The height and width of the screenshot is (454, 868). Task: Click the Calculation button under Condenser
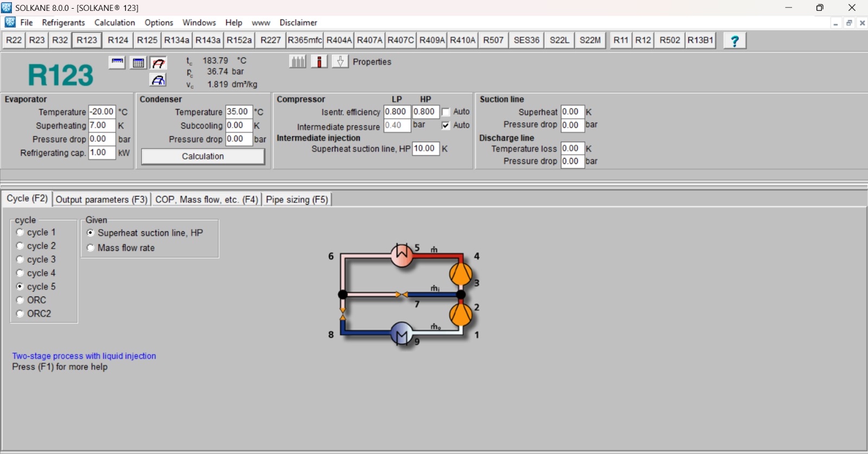pos(203,156)
